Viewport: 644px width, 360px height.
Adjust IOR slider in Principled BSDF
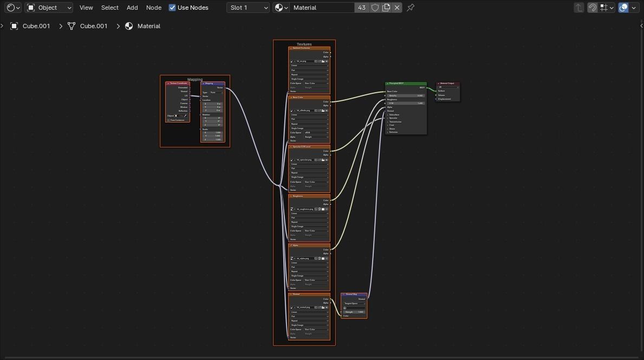[x=406, y=103]
